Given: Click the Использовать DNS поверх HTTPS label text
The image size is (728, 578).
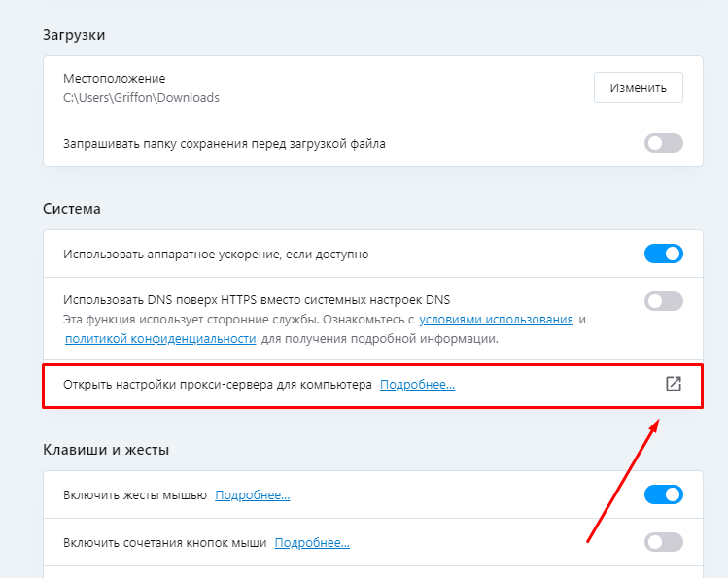Looking at the screenshot, I should click(257, 299).
